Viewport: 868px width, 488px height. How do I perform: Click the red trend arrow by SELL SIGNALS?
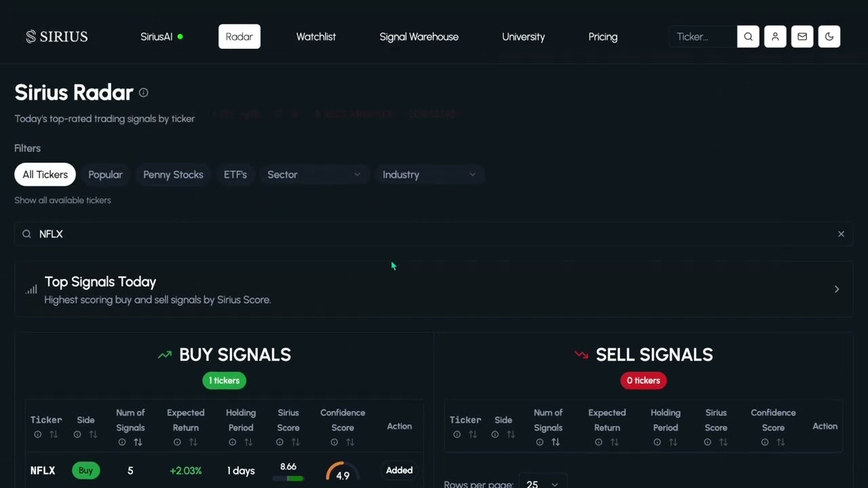[581, 354]
